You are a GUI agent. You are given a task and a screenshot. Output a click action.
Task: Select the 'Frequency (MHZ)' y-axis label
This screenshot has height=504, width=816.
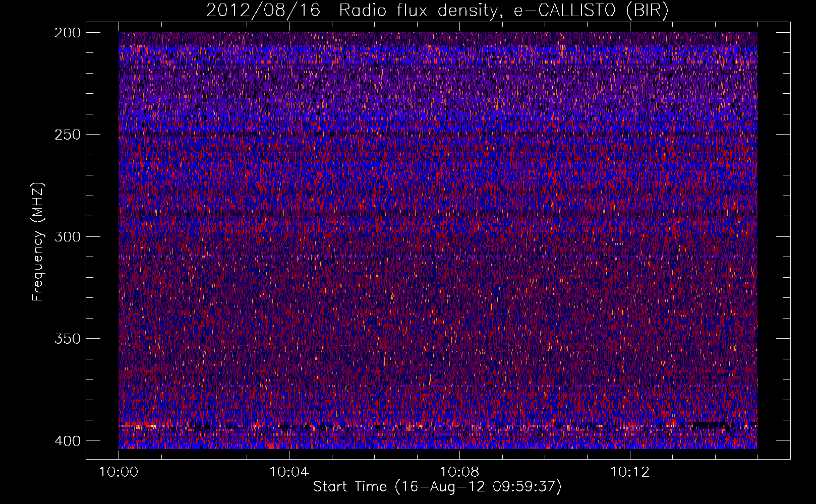(38, 241)
